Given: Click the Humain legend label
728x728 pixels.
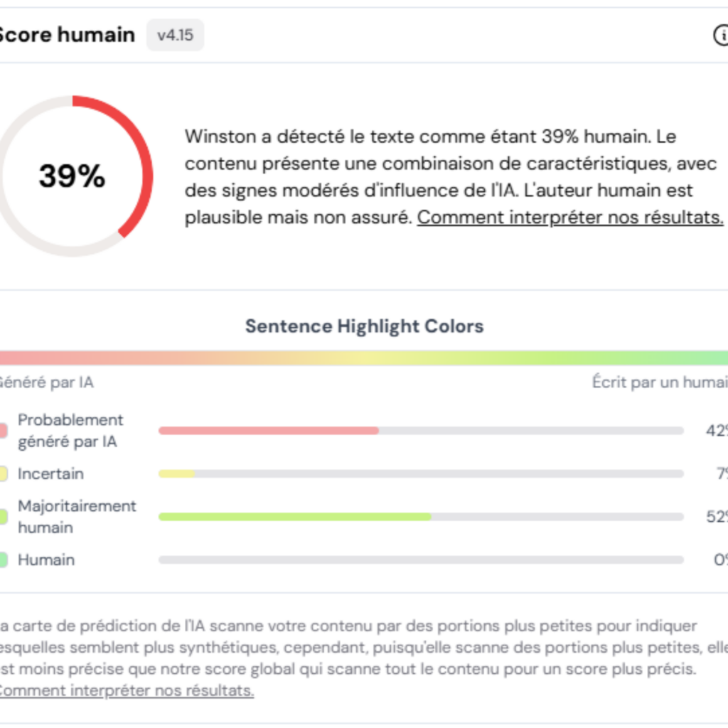Looking at the screenshot, I should [x=46, y=560].
